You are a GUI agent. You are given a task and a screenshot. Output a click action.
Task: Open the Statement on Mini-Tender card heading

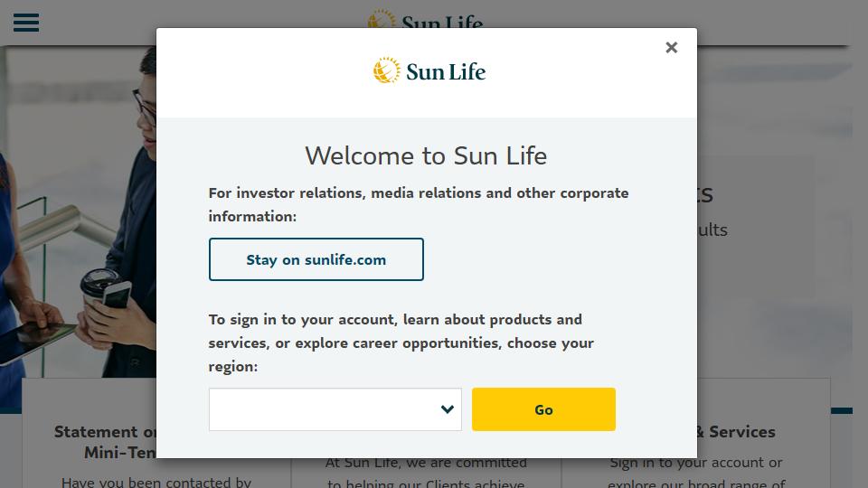tap(105, 442)
